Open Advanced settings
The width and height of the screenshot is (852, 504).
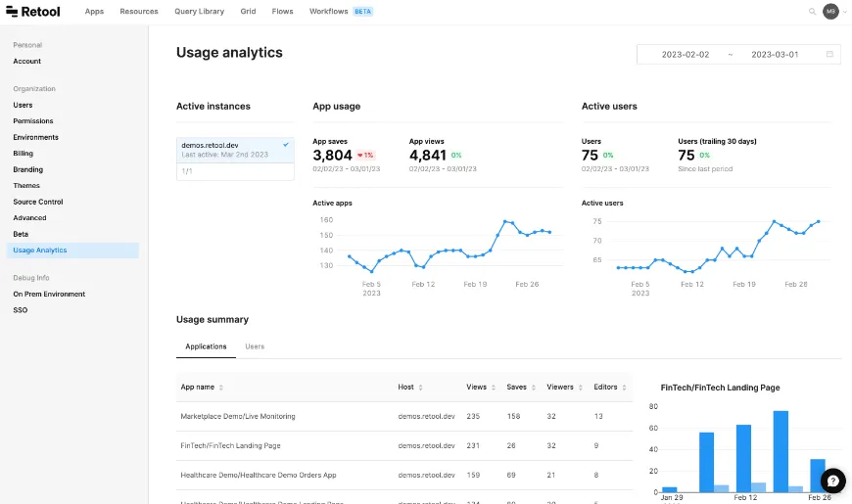(x=30, y=218)
